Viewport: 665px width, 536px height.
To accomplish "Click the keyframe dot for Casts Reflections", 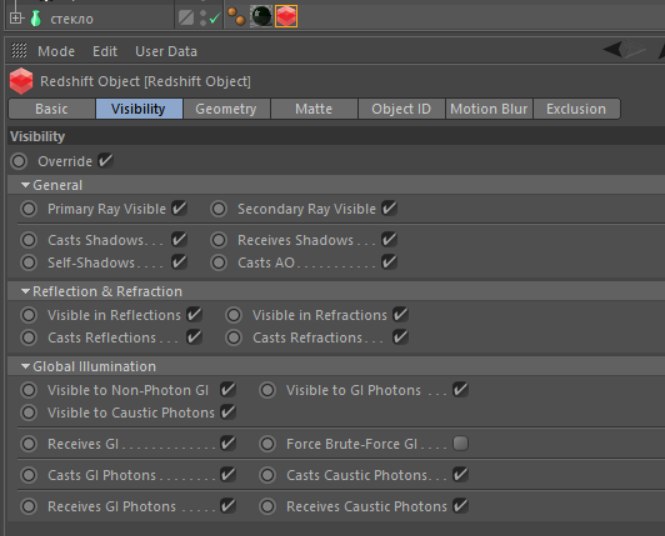I will click(29, 338).
